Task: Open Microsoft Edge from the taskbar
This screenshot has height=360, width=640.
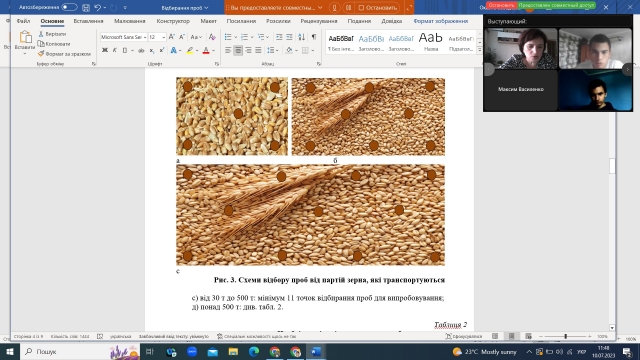Action: point(254,351)
